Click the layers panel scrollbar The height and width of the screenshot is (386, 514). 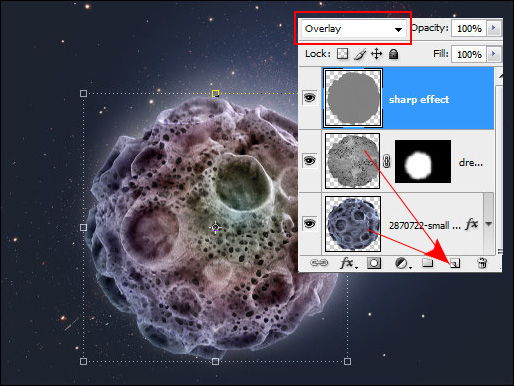(499, 160)
